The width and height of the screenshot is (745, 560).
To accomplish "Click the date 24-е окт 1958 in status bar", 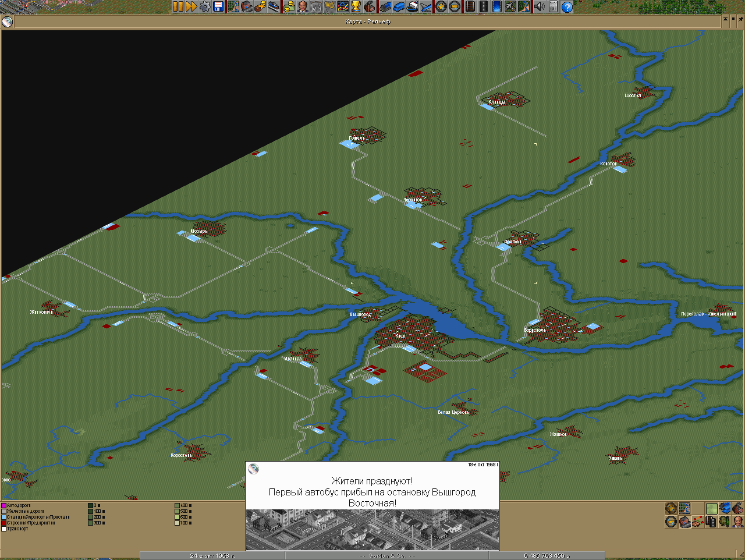I will point(212,556).
